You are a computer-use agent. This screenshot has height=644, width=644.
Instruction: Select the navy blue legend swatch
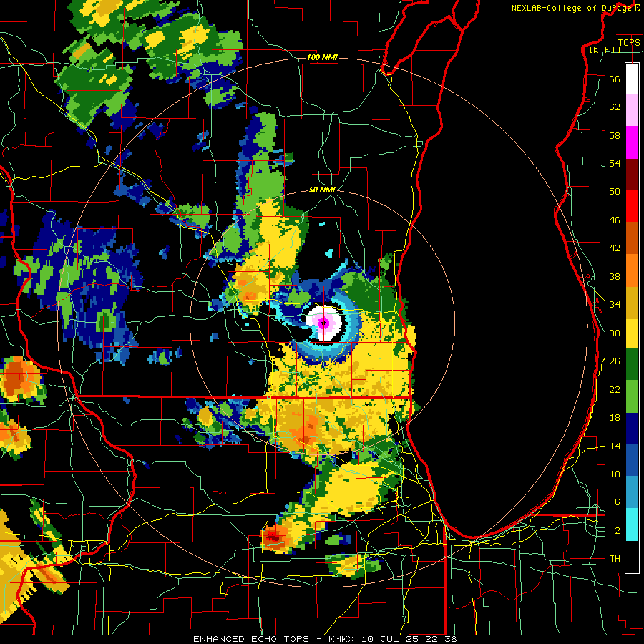coord(632,429)
